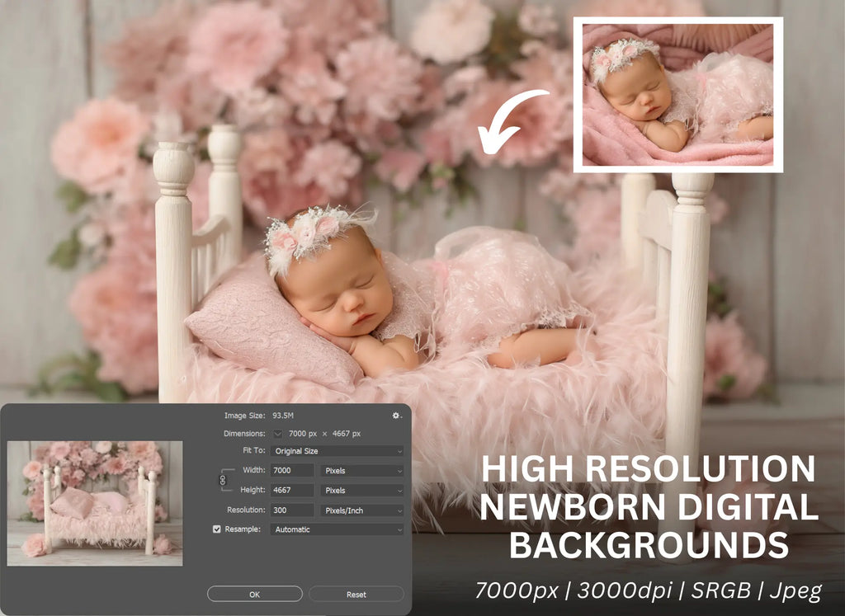Click the High Resolution Newborn Digital Backgrounds headline
This screenshot has width=845, height=616.
649,507
